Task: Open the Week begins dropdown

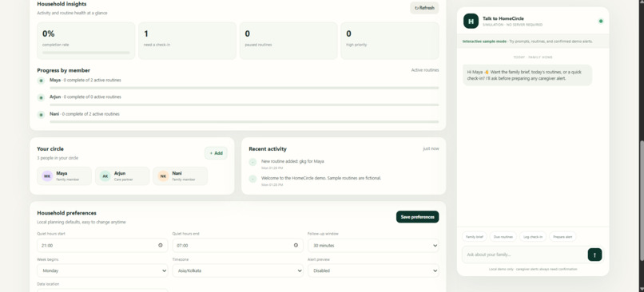Action: click(x=102, y=270)
